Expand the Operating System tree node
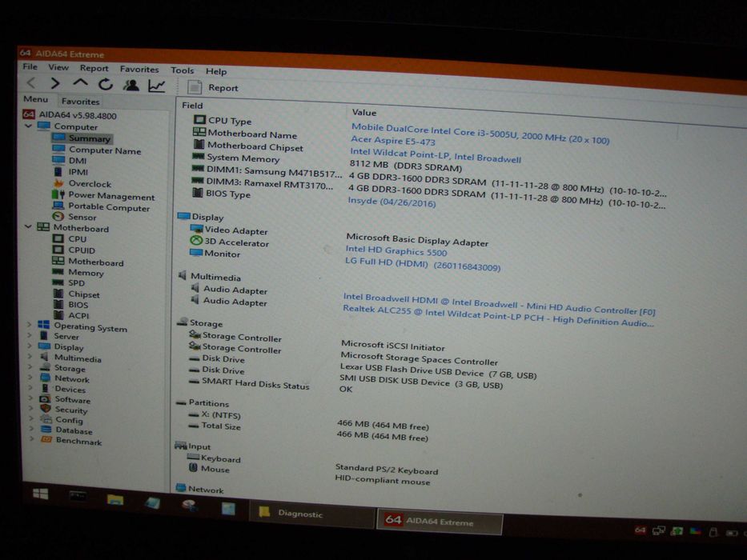The image size is (747, 560). (30, 325)
